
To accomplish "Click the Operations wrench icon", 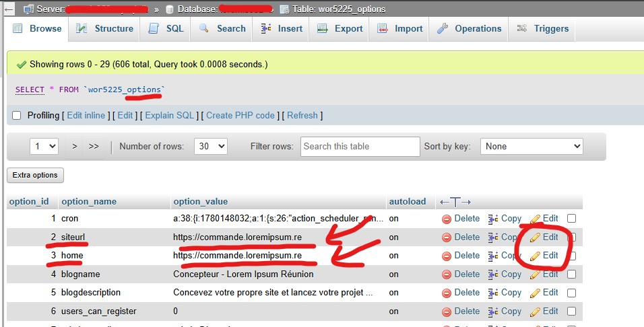I will [443, 28].
